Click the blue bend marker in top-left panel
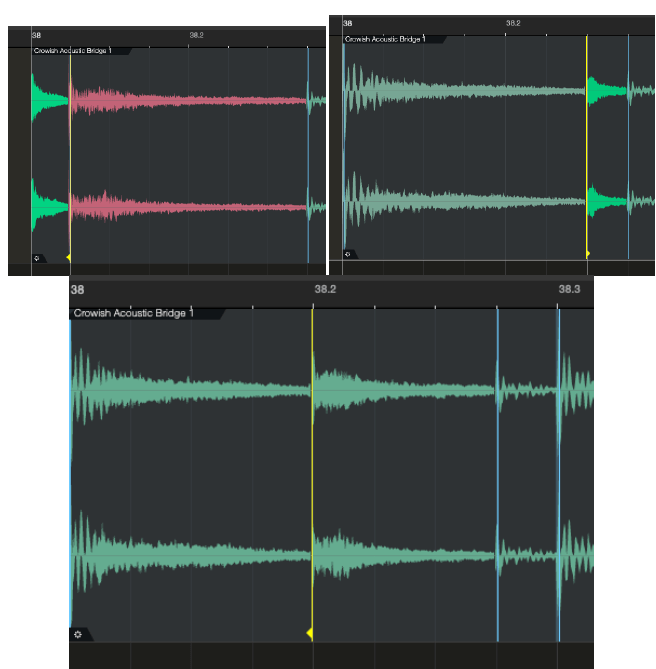The height and width of the screenshot is (669, 656). coord(308,150)
